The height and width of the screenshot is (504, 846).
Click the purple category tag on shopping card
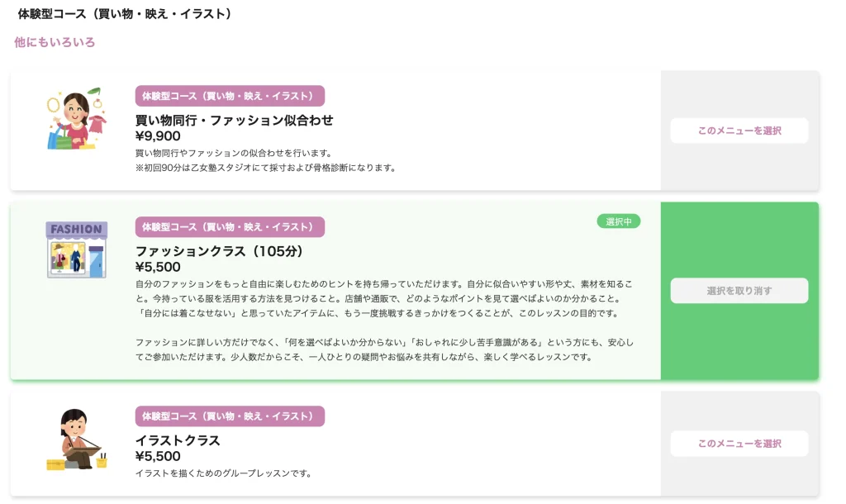coord(230,96)
